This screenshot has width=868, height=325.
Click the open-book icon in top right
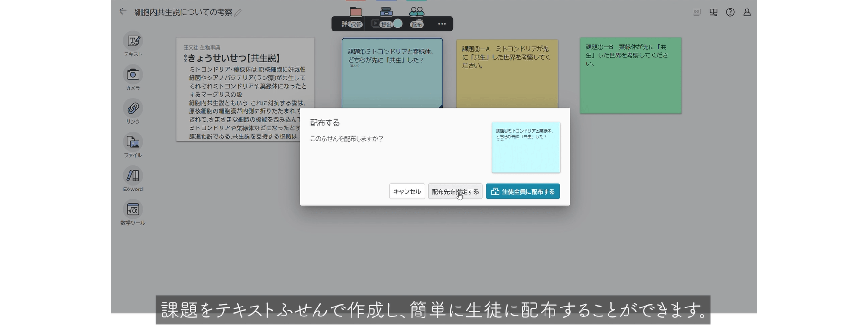pos(713,12)
